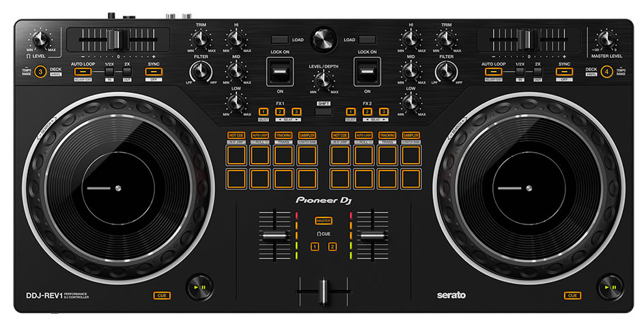Select FX1 effect button 3
Image resolution: width=644 pixels, height=326 pixels.
tap(296, 112)
